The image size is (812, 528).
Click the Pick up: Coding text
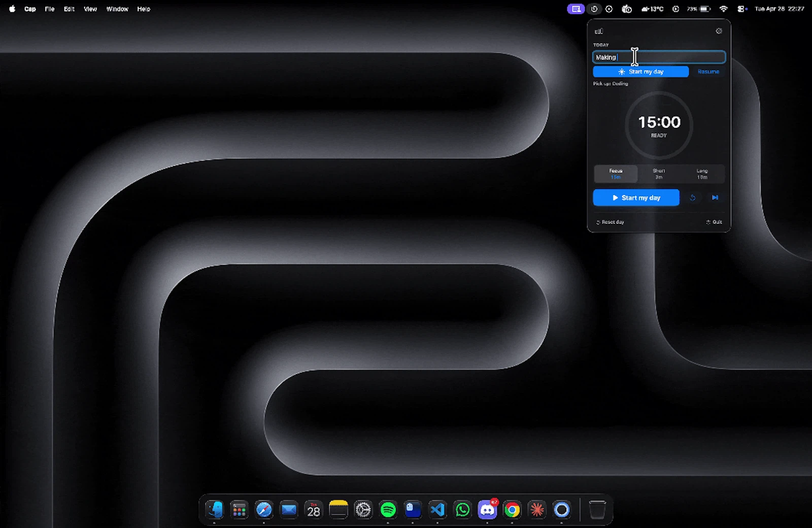coord(611,84)
